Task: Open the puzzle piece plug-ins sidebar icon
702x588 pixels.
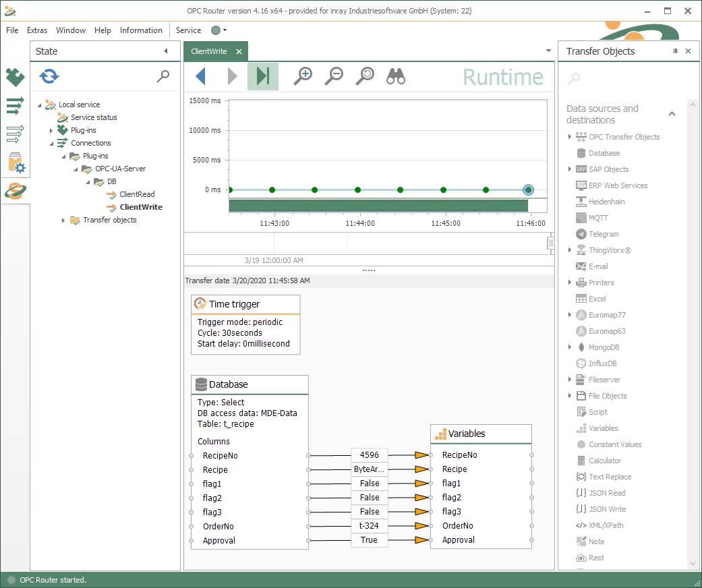Action: coord(15,78)
